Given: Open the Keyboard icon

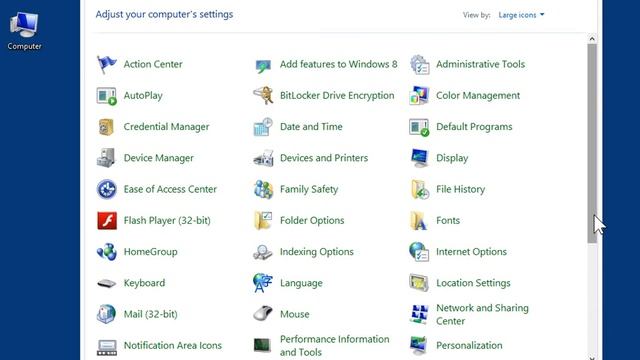Looking at the screenshot, I should (x=107, y=283).
